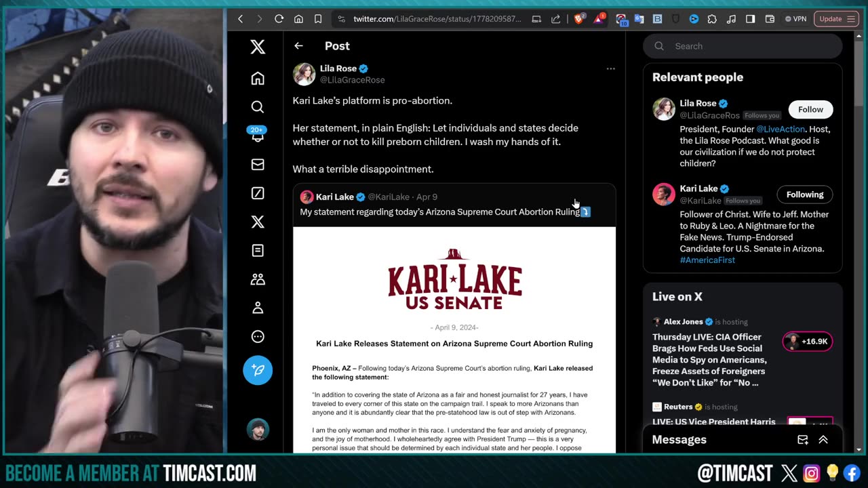868x488 pixels.
Task: Open the music note media control icon
Action: [x=730, y=19]
